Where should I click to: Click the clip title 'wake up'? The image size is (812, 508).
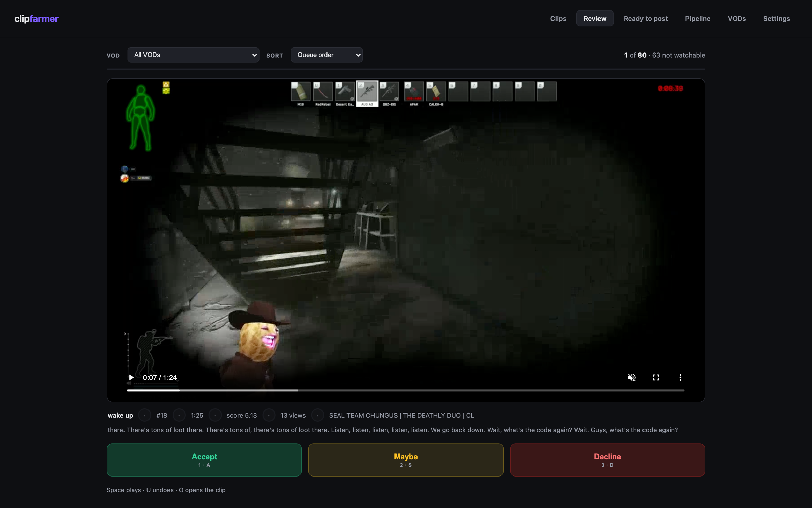[x=120, y=415]
